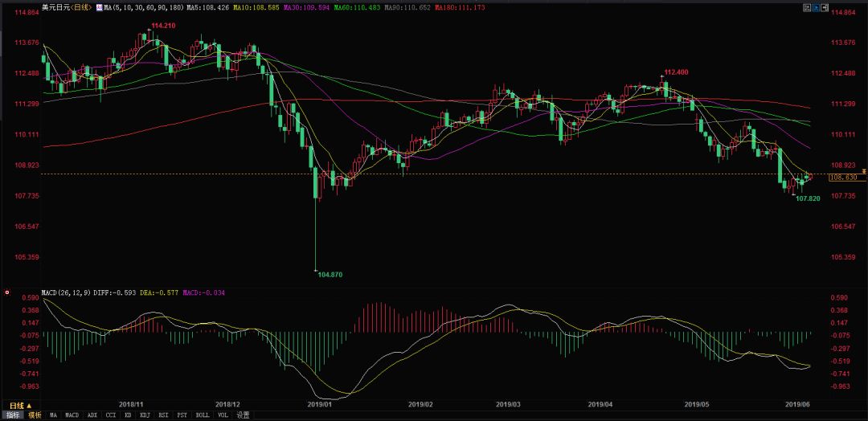Click the MA(5,10,30,60,90,180) parameters label
Image resolution: width=868 pixels, height=421 pixels.
tap(144, 8)
